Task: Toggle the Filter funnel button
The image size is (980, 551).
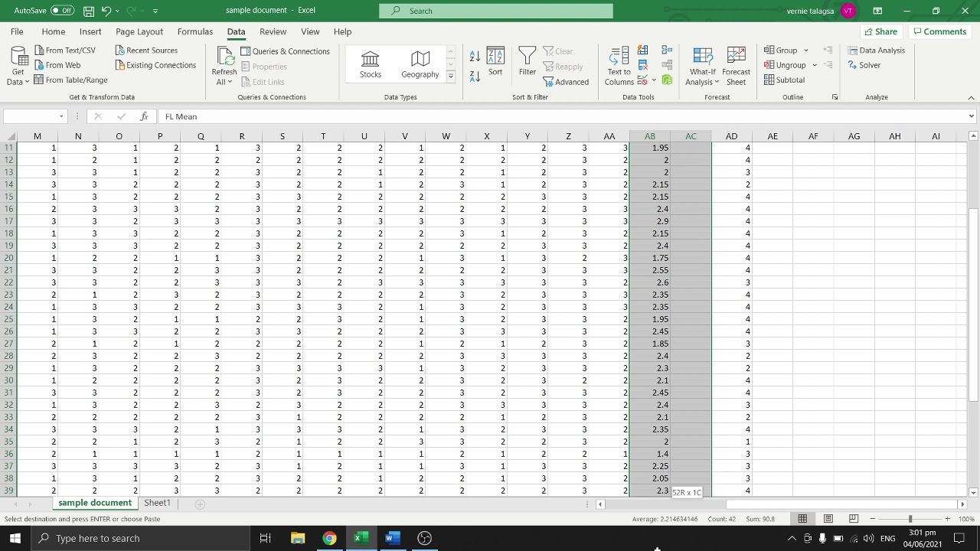Action: pyautogui.click(x=528, y=61)
